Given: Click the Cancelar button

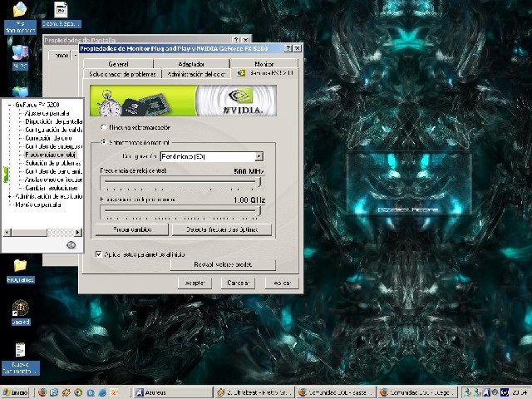Looking at the screenshot, I should coord(238,283).
